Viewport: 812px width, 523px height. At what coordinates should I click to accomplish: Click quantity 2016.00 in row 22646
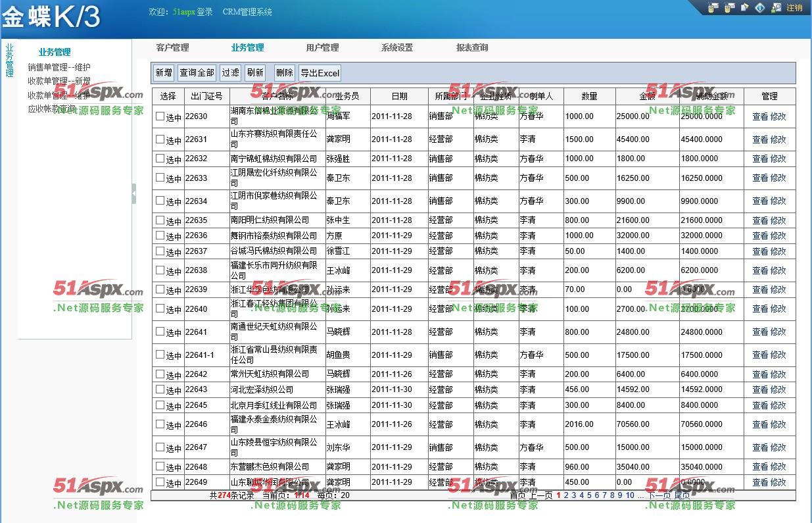[x=579, y=424]
